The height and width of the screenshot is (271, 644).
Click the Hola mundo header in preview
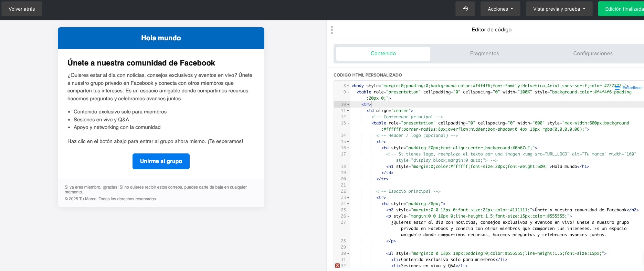pyautogui.click(x=161, y=38)
